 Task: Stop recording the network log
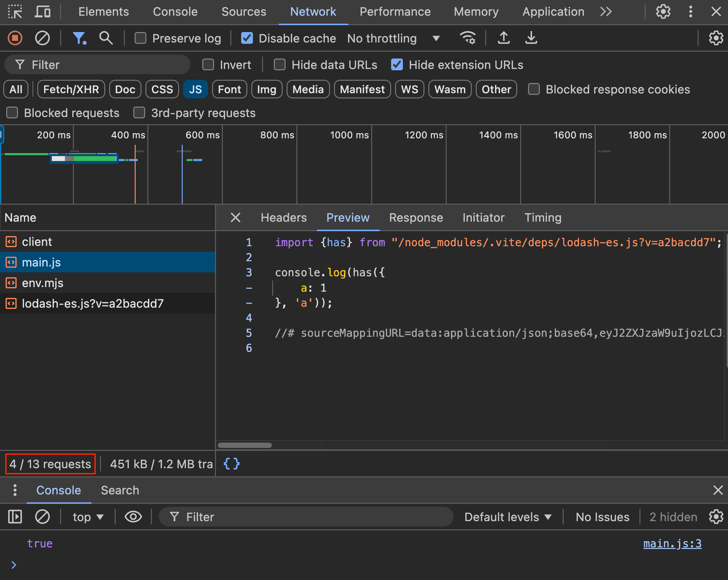[x=15, y=38]
